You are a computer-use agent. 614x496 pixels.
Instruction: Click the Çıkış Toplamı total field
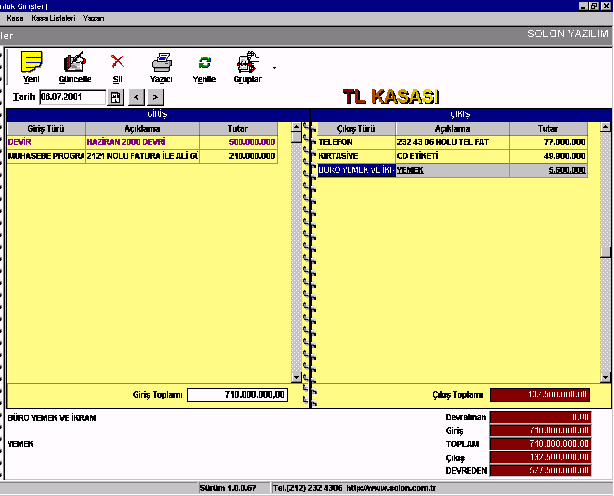coord(540,395)
